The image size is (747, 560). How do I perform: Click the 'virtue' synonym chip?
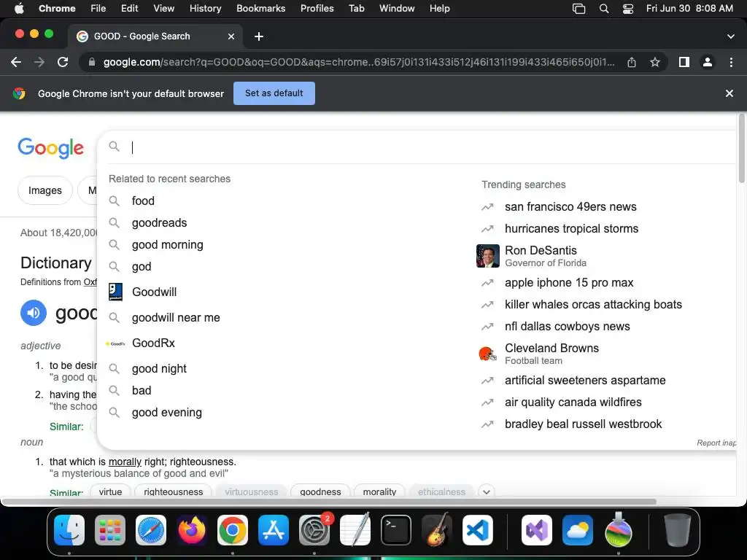click(111, 492)
